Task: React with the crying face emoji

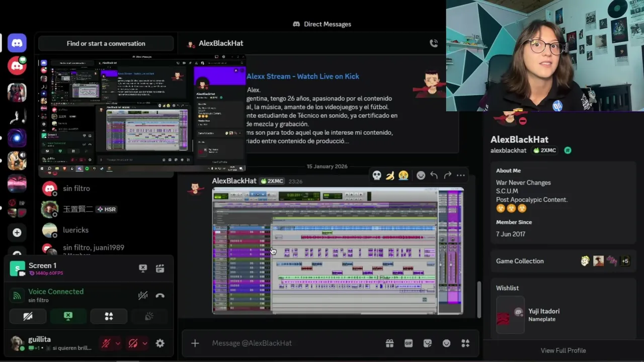Action: tap(404, 175)
